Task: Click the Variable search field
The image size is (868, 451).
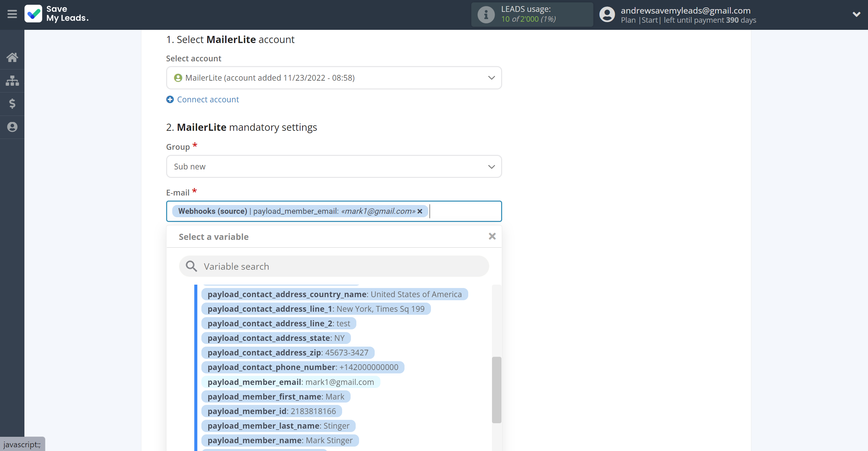Action: [334, 267]
